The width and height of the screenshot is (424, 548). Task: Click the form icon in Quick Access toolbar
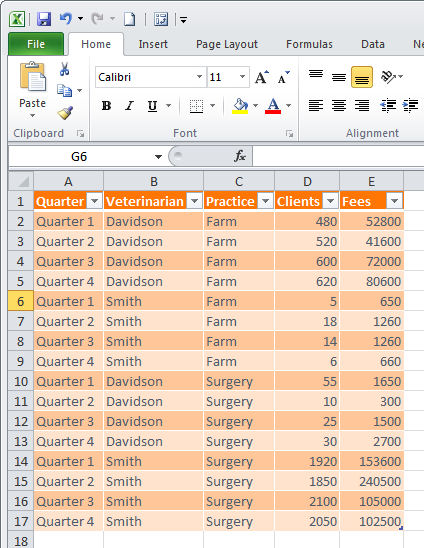point(161,19)
